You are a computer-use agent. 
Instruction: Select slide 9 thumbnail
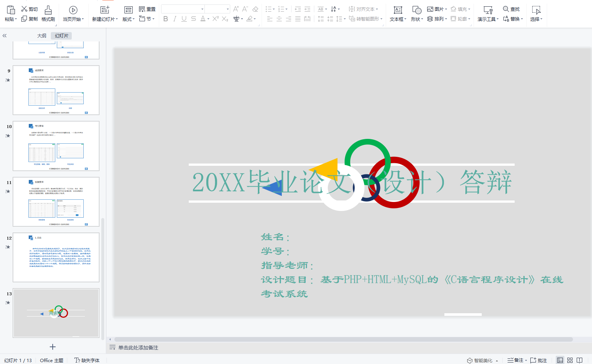coord(56,90)
